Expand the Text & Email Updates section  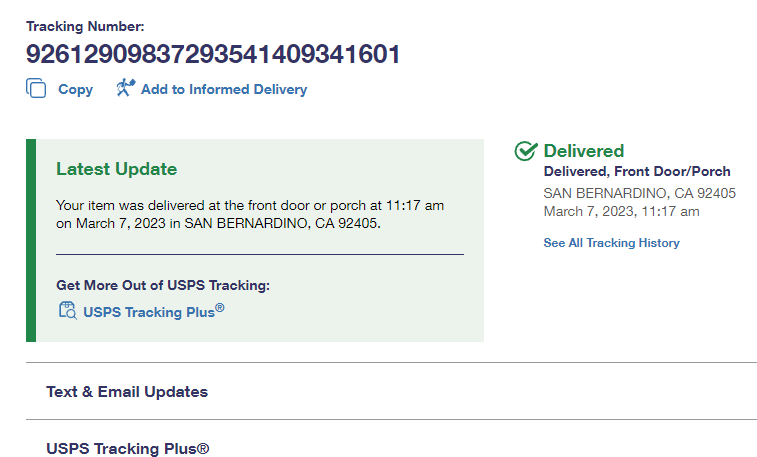pyautogui.click(x=127, y=392)
